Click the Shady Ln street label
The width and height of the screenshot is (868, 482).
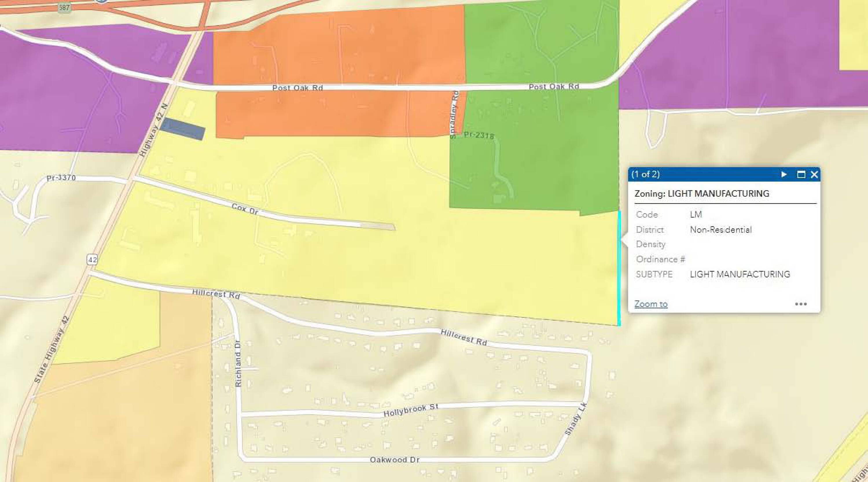tap(575, 419)
